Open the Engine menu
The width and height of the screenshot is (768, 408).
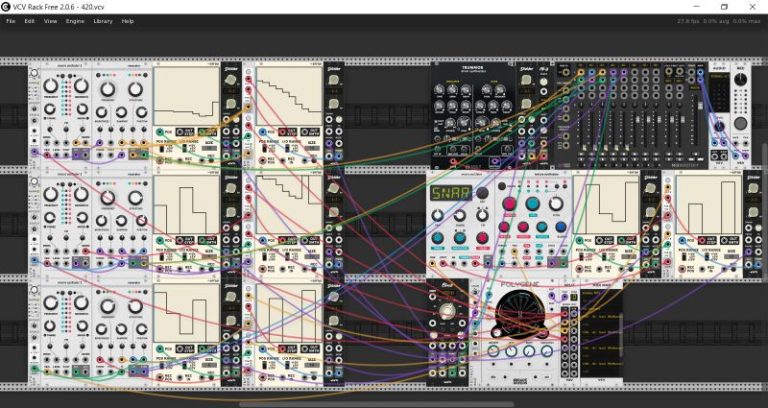pyautogui.click(x=75, y=21)
